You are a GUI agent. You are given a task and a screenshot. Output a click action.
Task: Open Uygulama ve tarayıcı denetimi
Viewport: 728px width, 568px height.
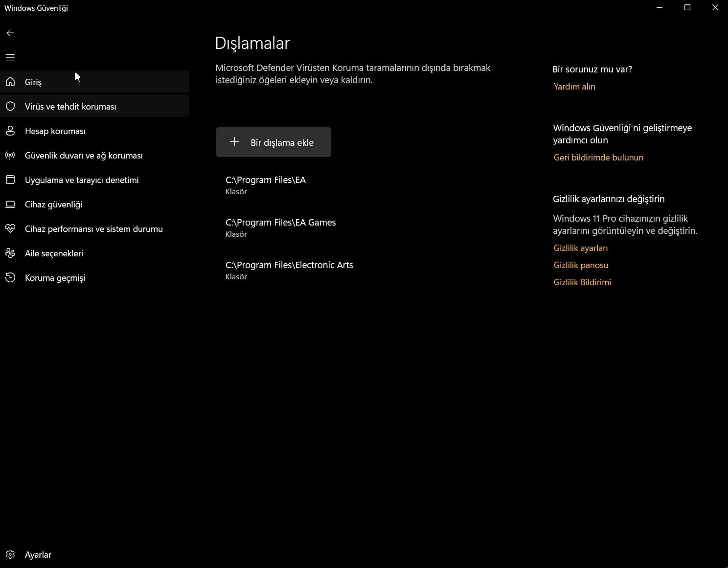point(94,180)
